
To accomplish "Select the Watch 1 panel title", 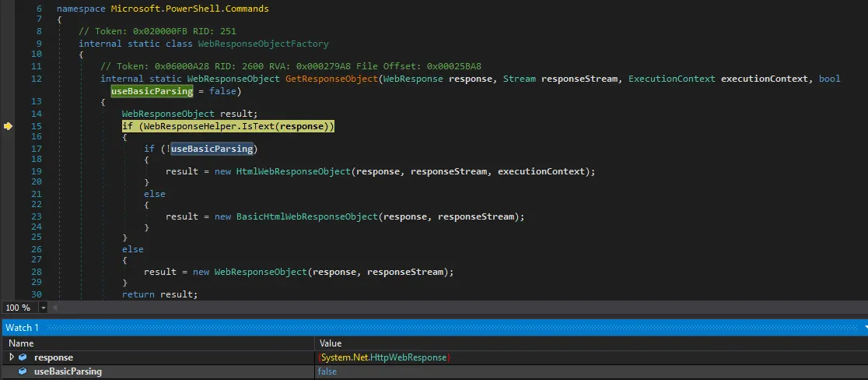I will 22,328.
